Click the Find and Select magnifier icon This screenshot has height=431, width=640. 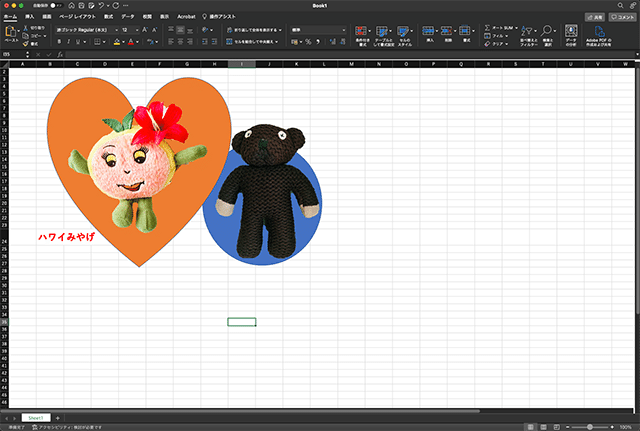click(x=549, y=31)
